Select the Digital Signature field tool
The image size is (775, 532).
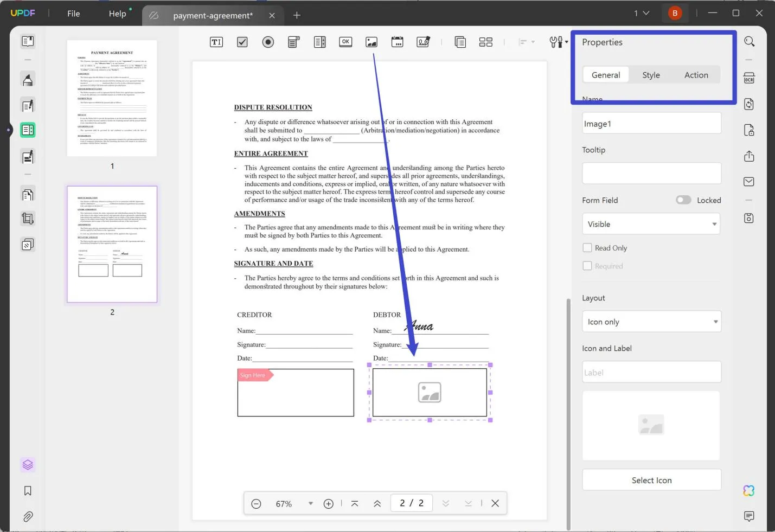tap(423, 42)
